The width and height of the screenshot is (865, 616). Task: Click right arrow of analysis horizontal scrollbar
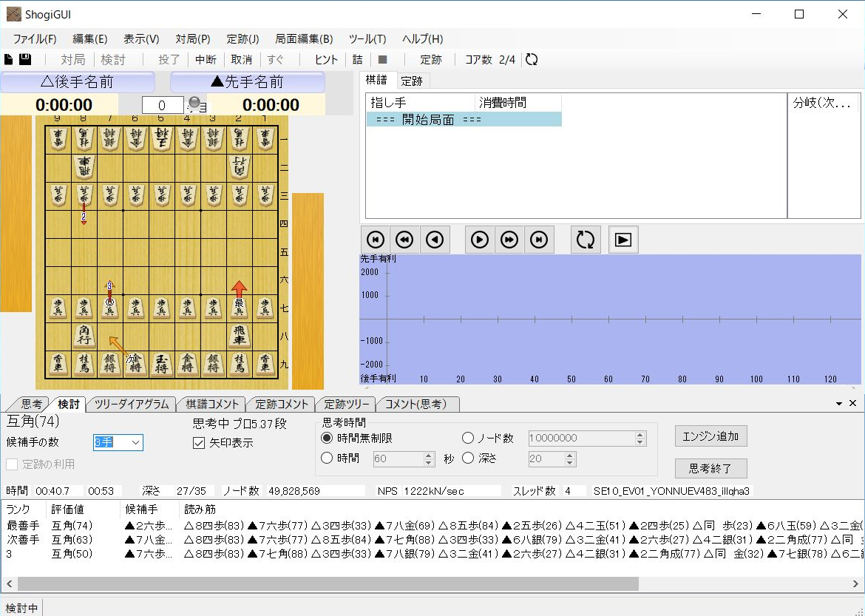856,583
